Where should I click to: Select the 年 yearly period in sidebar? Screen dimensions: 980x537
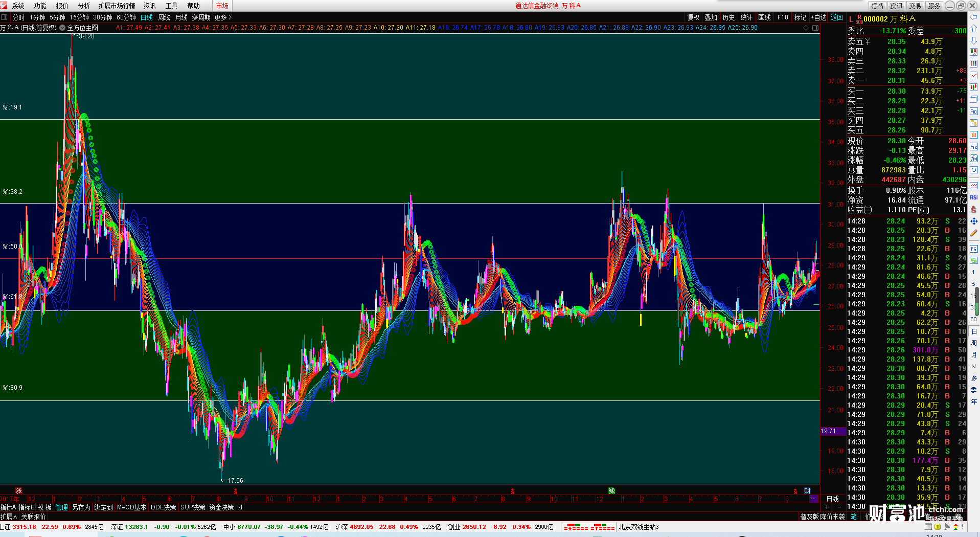[x=974, y=402]
